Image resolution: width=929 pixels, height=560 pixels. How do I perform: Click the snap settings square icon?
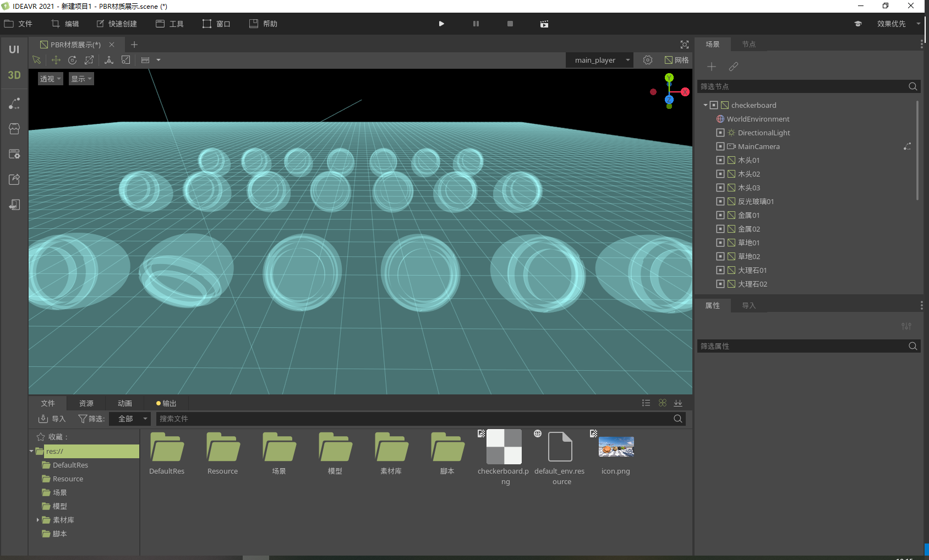[x=126, y=60]
